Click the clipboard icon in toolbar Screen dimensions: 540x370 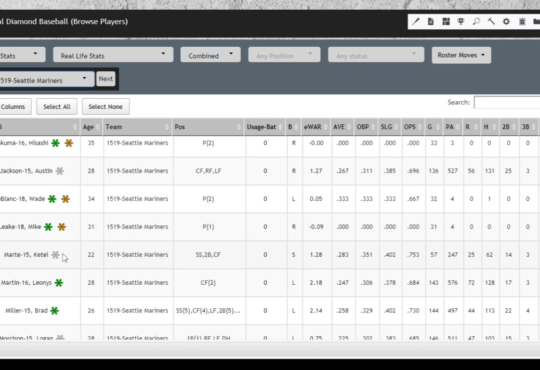522,21
